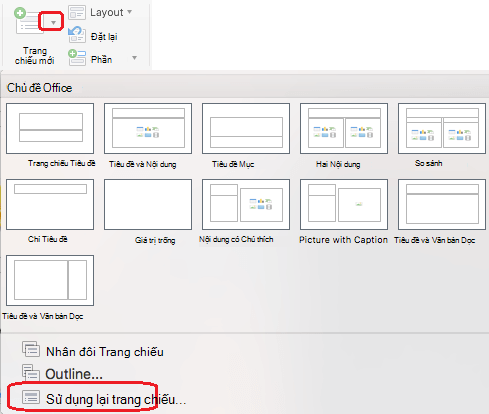Click the Layout icon in ribbon
Screen dimensions: 489x414
tap(77, 13)
